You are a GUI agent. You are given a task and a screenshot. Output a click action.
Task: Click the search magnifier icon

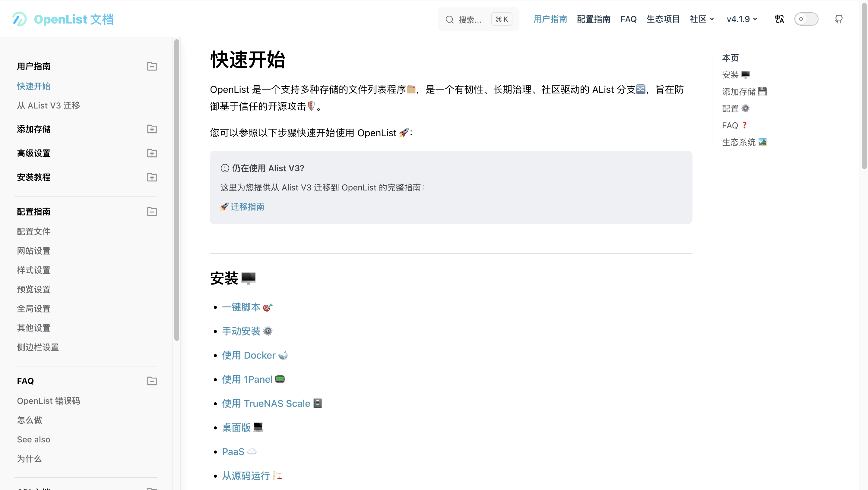click(x=449, y=20)
